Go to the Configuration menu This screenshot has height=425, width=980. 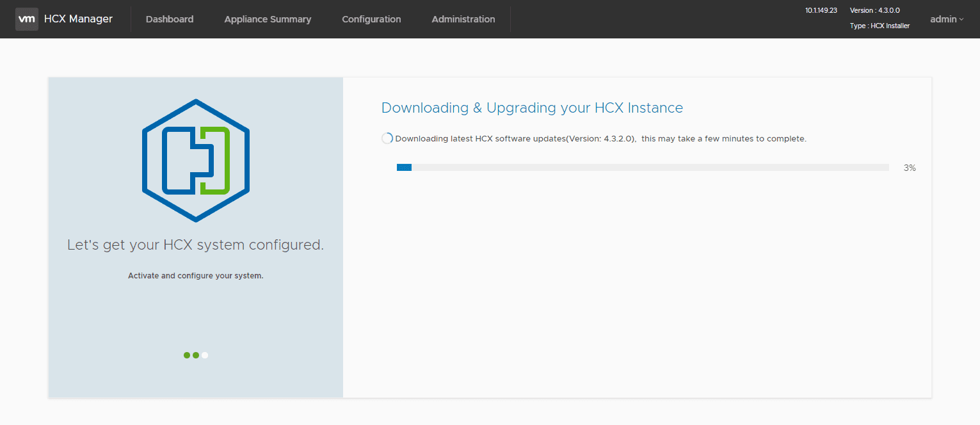[x=371, y=19]
